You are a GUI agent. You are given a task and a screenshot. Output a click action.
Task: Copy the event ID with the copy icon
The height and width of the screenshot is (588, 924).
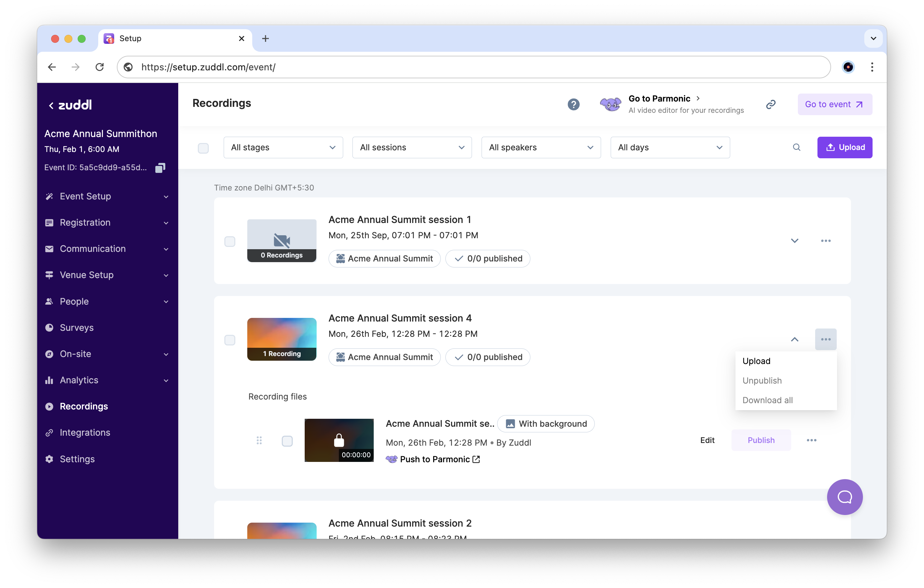coord(160,168)
